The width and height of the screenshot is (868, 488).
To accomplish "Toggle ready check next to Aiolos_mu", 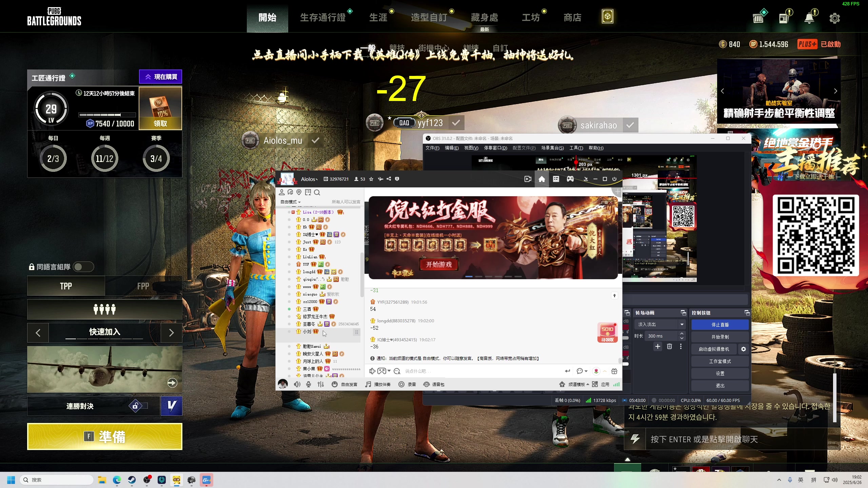I will click(315, 140).
